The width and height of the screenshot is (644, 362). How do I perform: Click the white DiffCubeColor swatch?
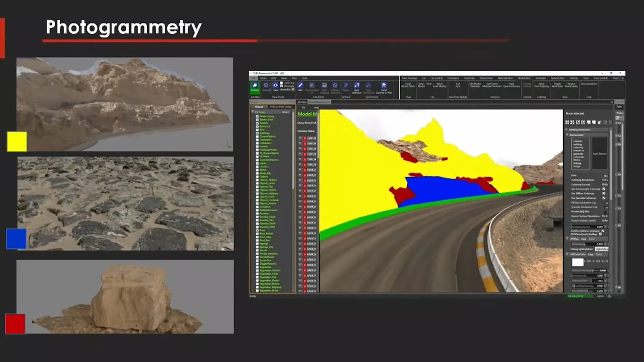click(578, 262)
